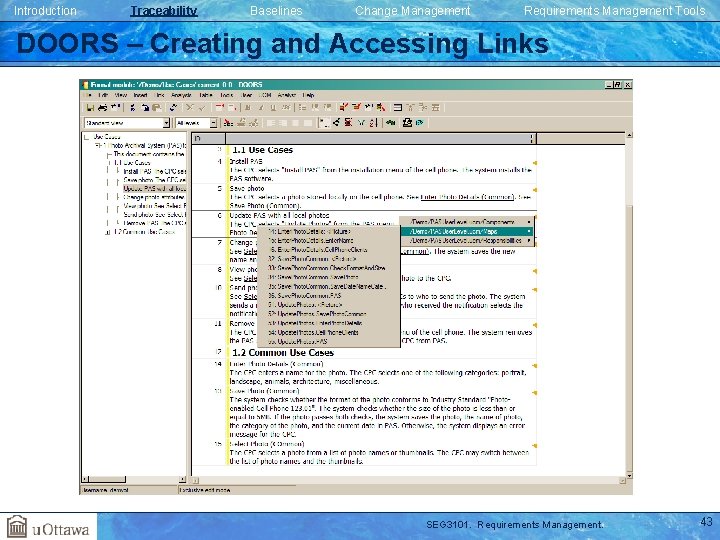Click the first red link-start toolbar icon
Screen dimensions: 720x540
click(x=343, y=107)
